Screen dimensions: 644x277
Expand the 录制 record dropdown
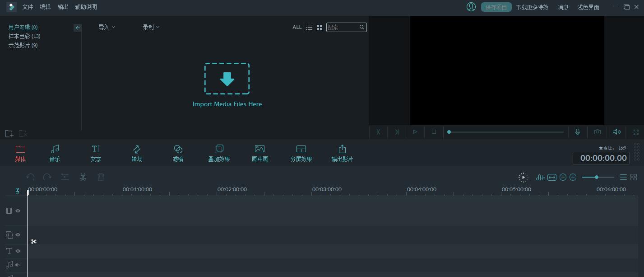point(151,27)
